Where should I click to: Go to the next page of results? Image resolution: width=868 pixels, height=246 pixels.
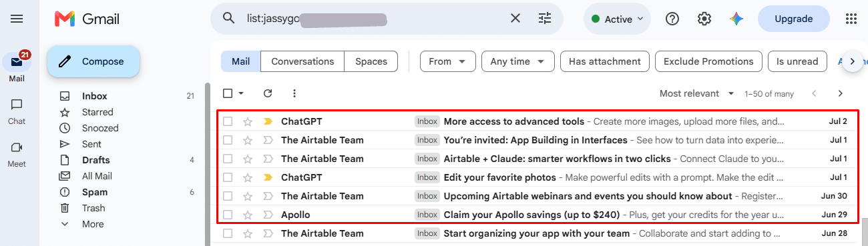[840, 93]
